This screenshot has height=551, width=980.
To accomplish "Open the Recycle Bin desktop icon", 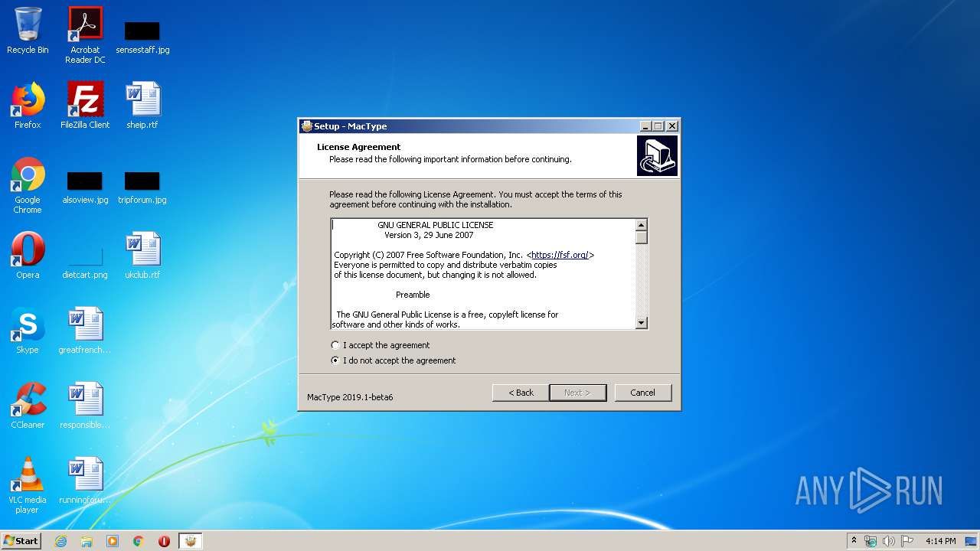I will pyautogui.click(x=28, y=31).
